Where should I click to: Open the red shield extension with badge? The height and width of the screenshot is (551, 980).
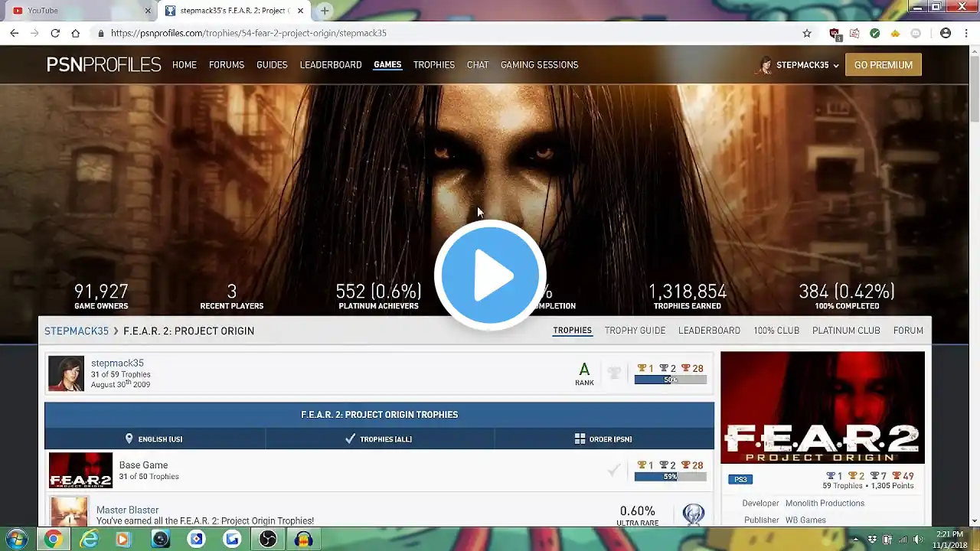(835, 34)
